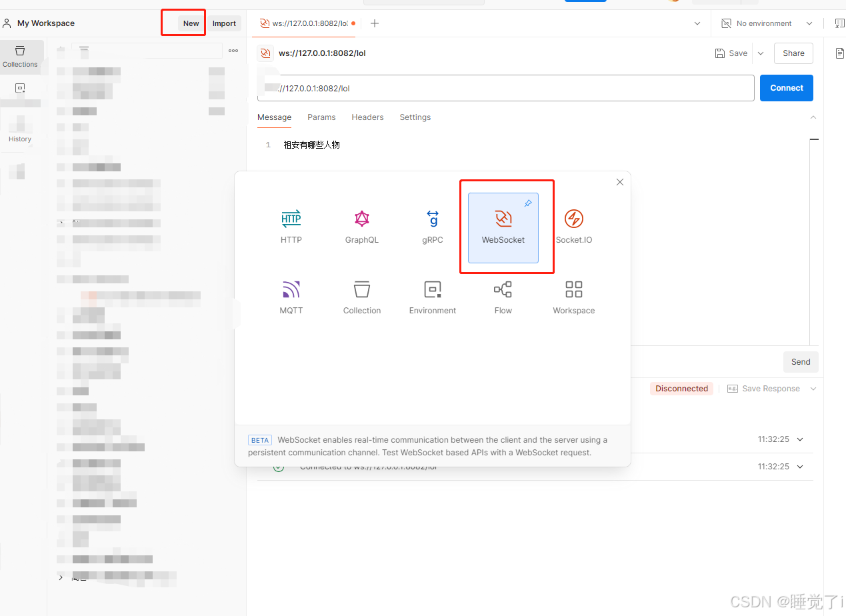
Task: Select the WebSocket request type
Action: tap(503, 227)
